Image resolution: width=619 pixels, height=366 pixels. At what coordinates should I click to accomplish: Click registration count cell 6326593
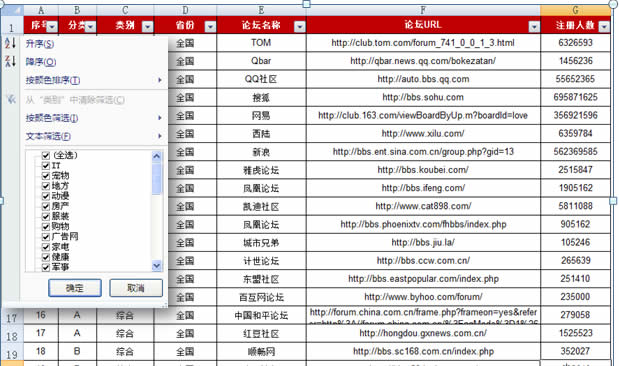576,43
